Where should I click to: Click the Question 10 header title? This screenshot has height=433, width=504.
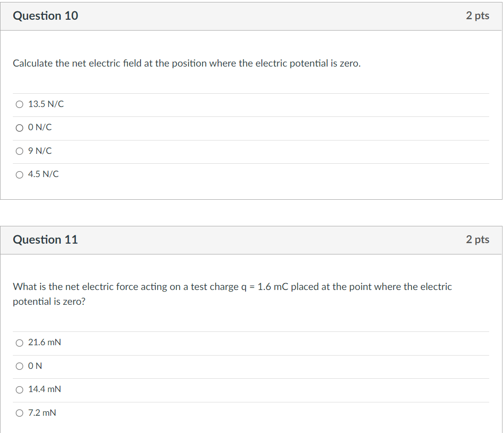tap(45, 15)
